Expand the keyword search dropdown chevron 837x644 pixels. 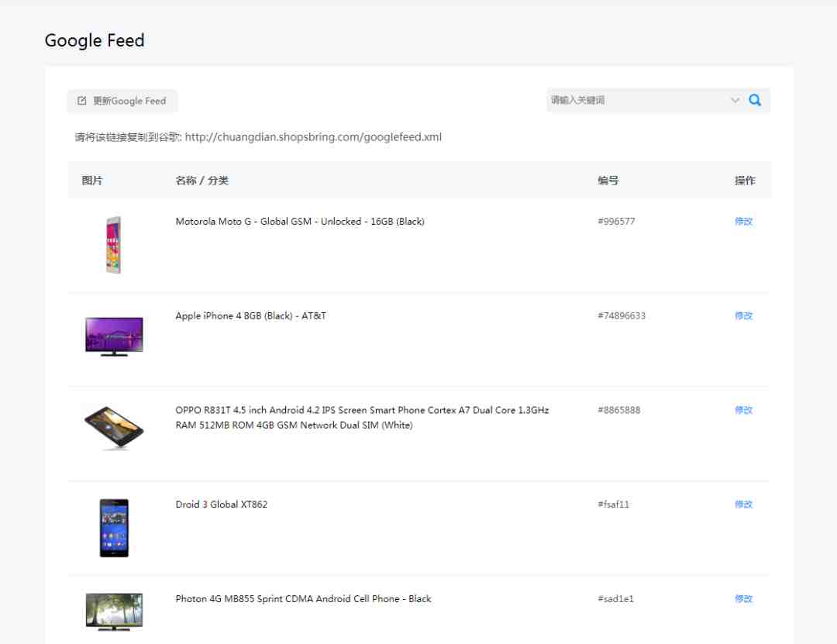click(x=735, y=100)
